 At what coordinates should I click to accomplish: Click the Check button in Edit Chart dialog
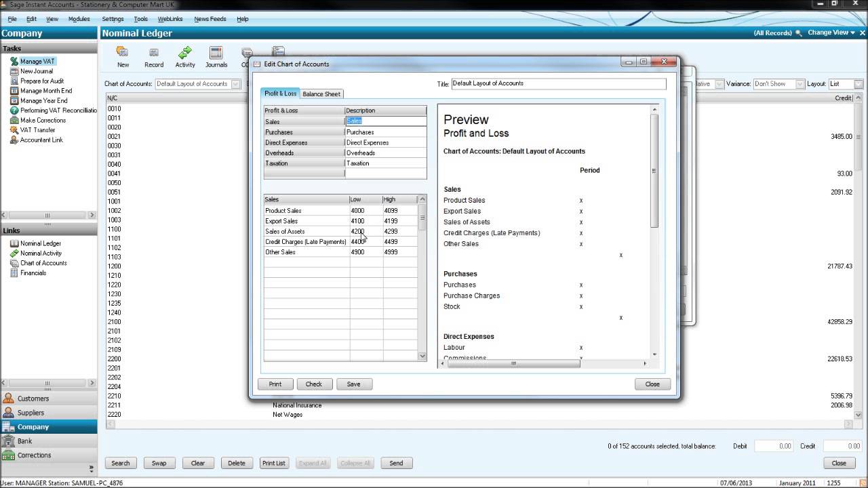point(314,384)
